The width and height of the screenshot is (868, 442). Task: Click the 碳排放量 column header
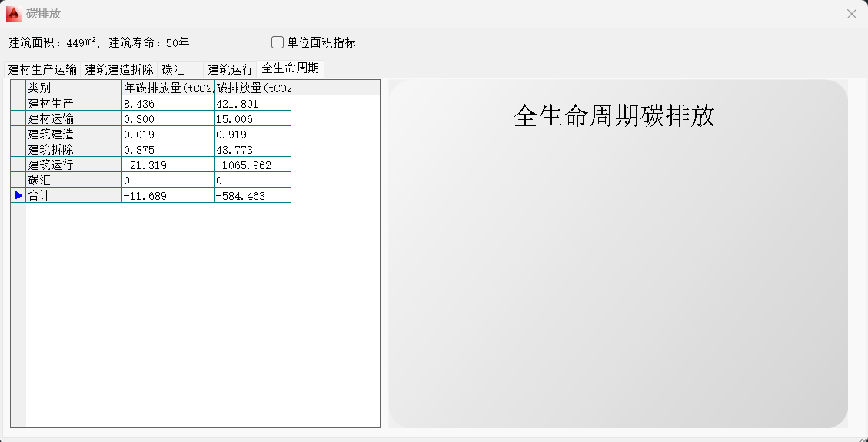pyautogui.click(x=252, y=88)
